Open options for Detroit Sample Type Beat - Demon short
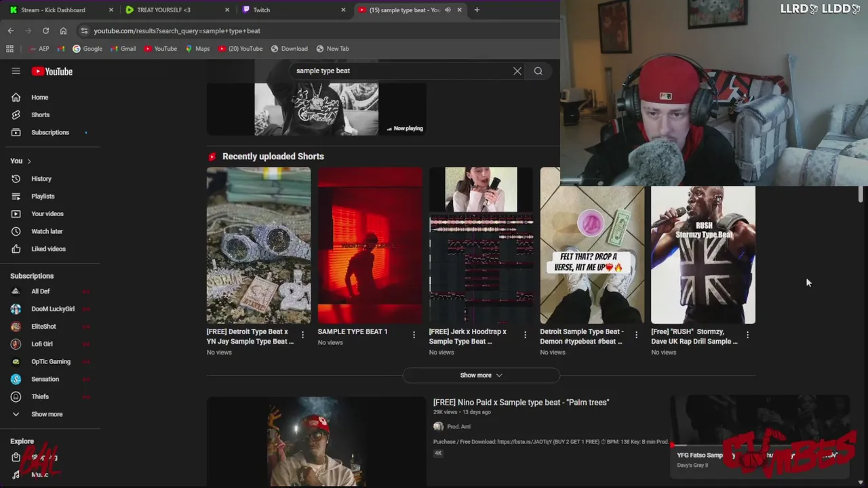The image size is (868, 488). [636, 335]
